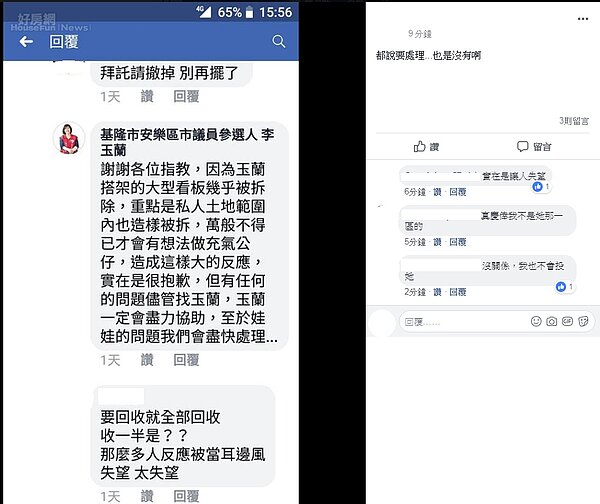
Task: View like reactions on the 2分鐘 comment
Action: (565, 287)
